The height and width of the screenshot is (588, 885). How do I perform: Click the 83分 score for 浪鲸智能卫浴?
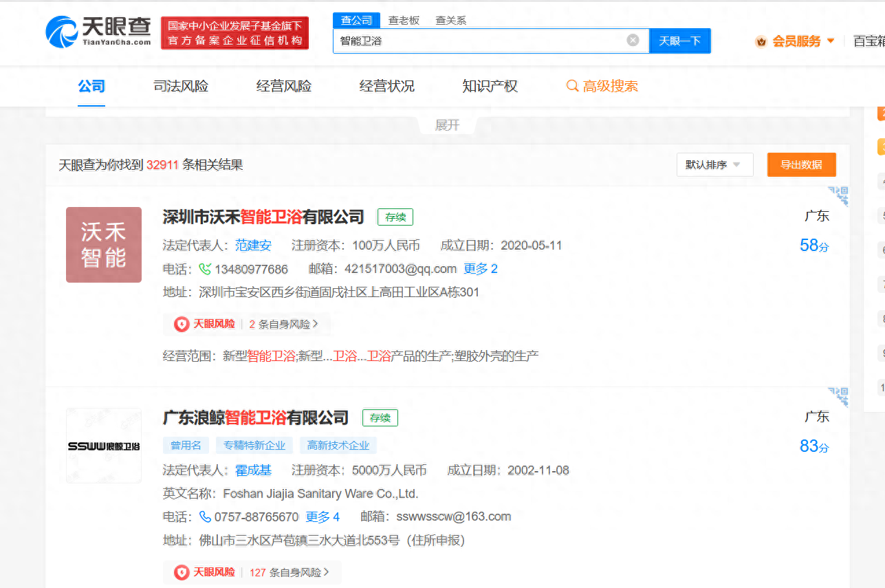pos(814,446)
